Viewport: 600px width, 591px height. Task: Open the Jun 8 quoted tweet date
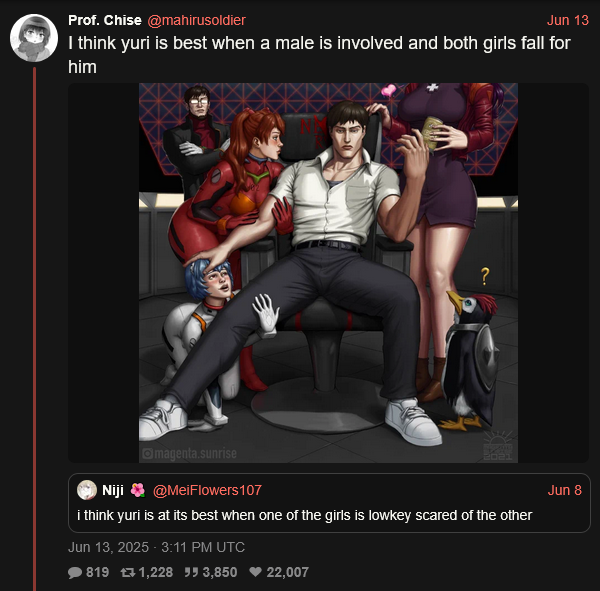564,490
